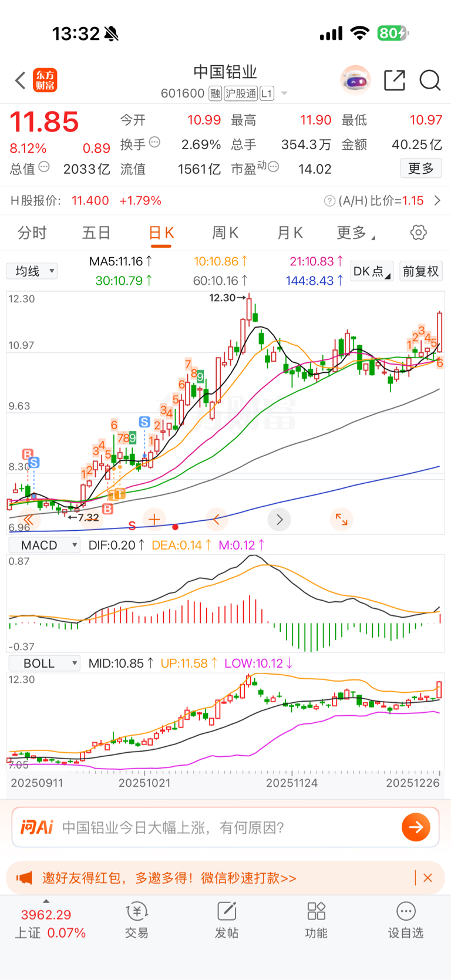Tap the MA5:11.16 value
Screen dimensions: 451x980
pyautogui.click(x=120, y=261)
